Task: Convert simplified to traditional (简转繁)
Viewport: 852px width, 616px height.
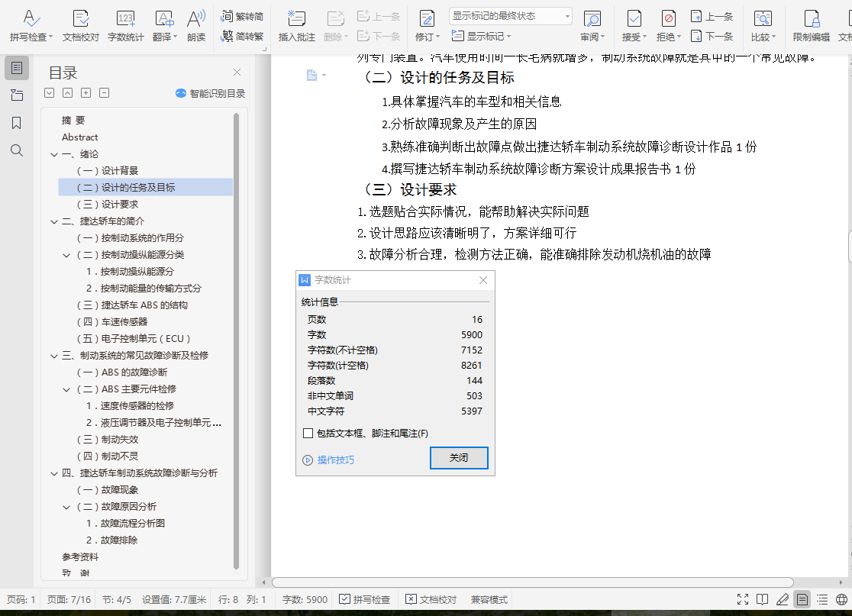Action: click(242, 37)
